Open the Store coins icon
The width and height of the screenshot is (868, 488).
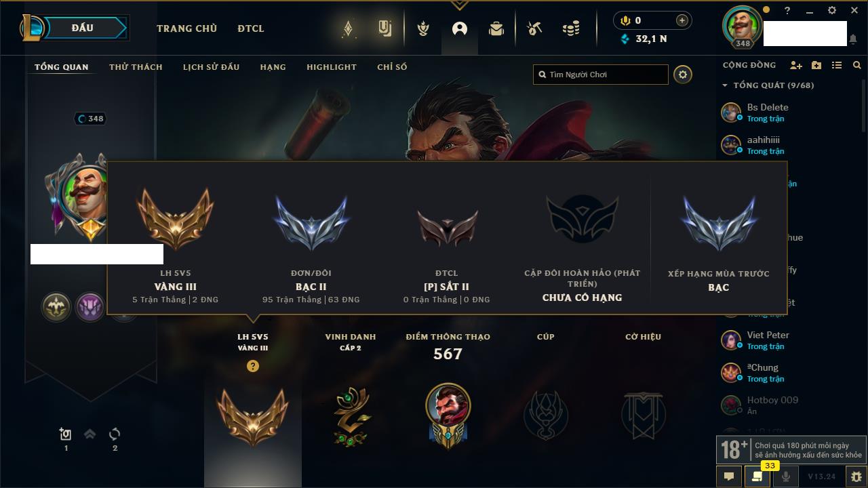coord(571,28)
